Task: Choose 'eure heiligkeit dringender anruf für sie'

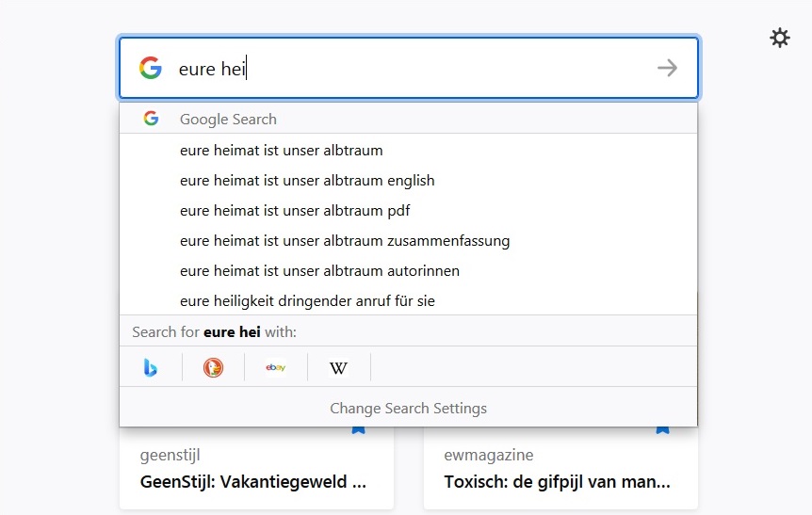Action: pos(408,300)
